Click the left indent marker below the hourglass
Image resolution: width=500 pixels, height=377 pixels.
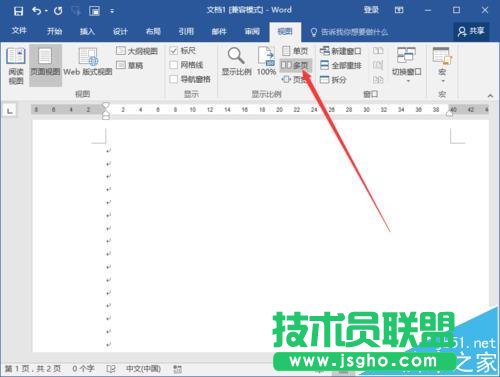tap(105, 117)
